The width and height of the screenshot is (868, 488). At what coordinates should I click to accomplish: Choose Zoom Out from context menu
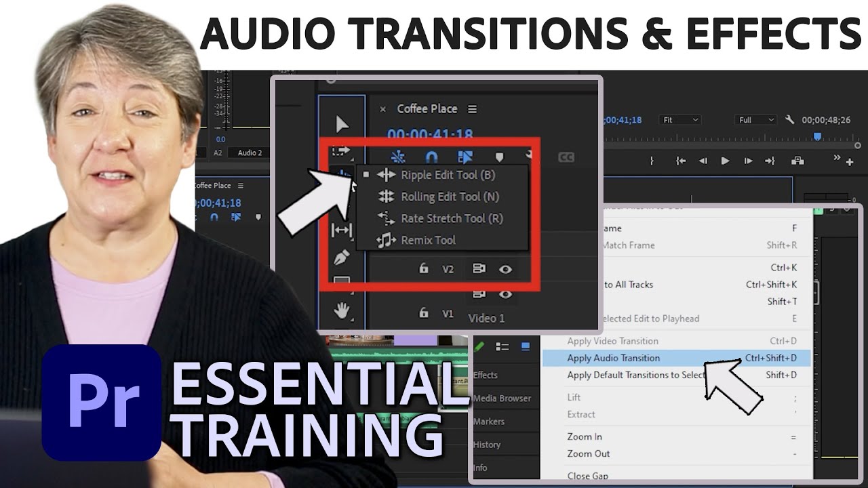[x=676, y=453]
